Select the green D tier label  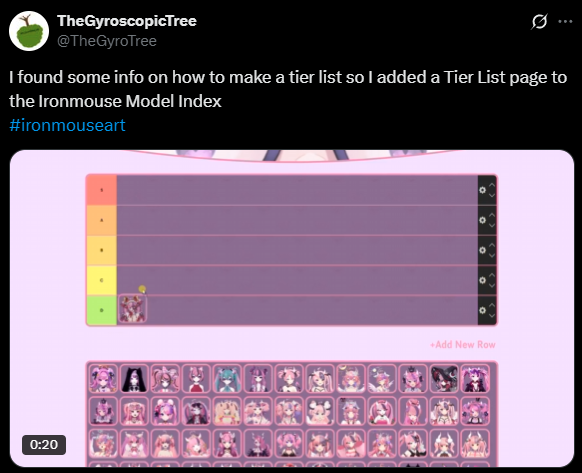point(102,310)
